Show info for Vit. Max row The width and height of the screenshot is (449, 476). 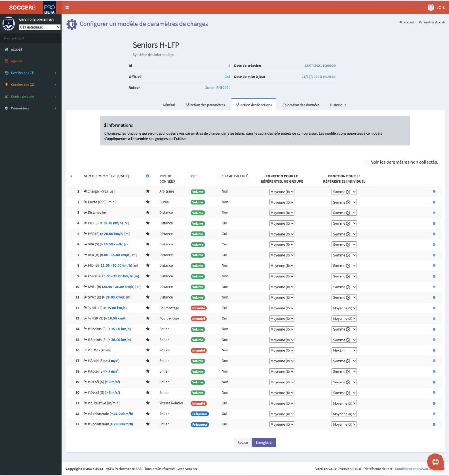pos(434,350)
